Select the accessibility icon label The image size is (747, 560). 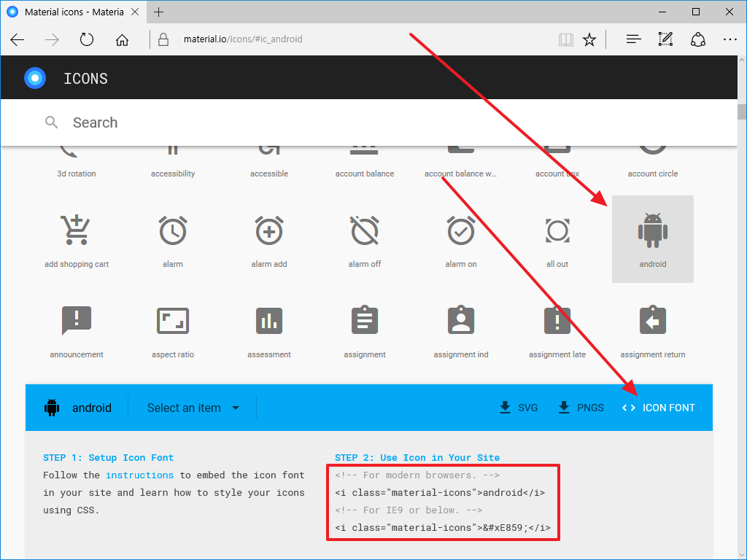click(x=173, y=174)
